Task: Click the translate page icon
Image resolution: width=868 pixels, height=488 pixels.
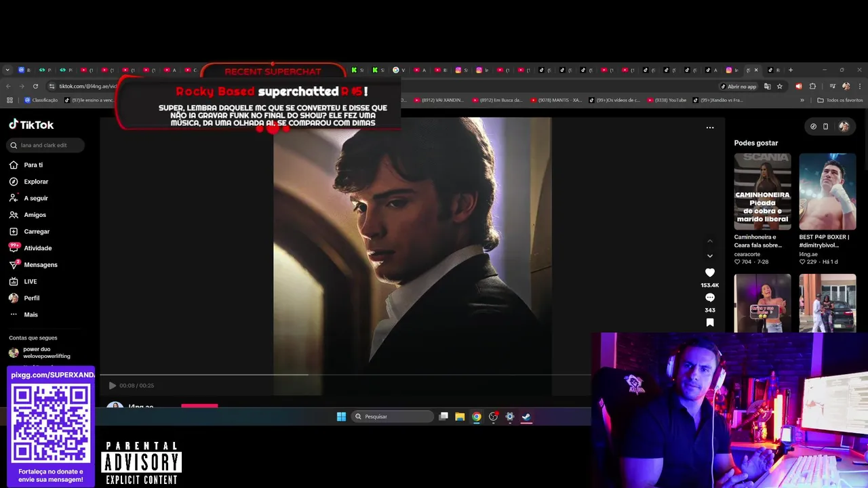Action: 767,86
